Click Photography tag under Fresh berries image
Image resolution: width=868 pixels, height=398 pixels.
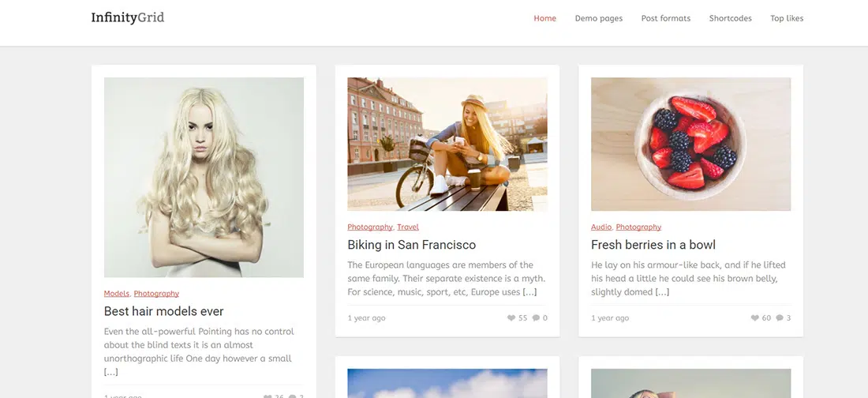(x=638, y=227)
